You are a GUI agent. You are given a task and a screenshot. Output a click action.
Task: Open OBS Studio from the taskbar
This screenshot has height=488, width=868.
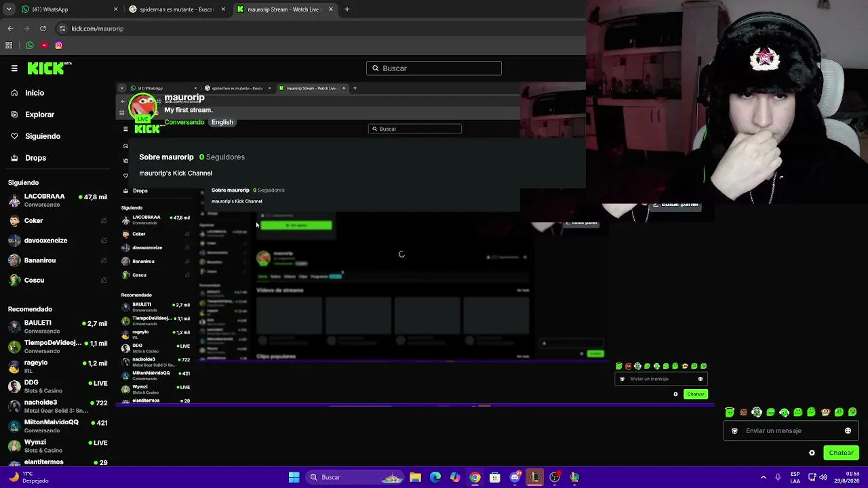555,477
